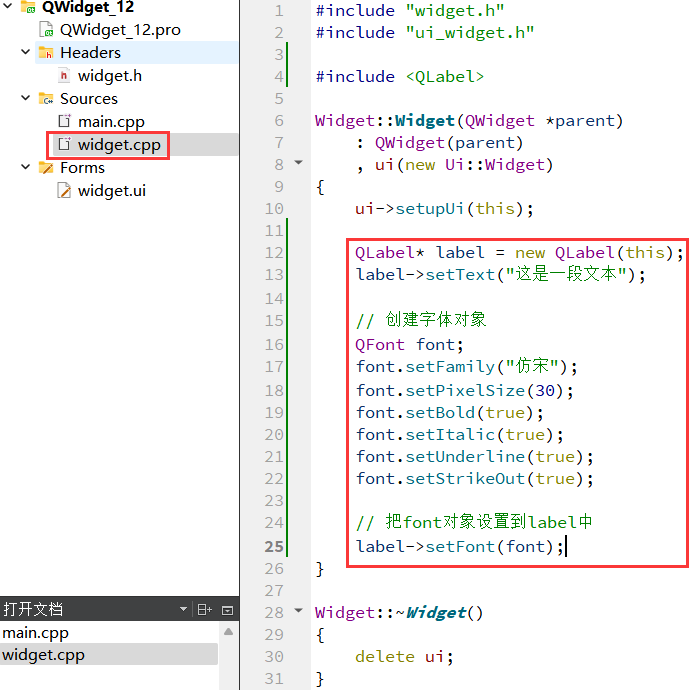
Task: Split the open documents pane
Action: pos(204,610)
